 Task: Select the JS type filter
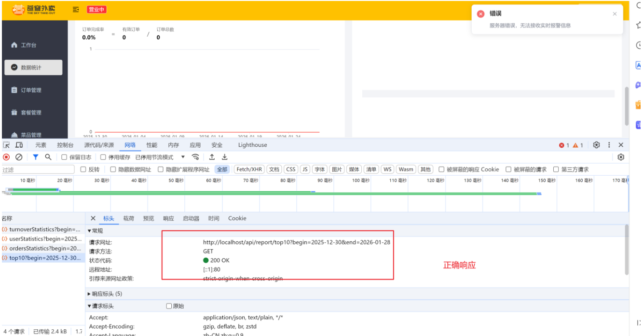[x=305, y=169]
